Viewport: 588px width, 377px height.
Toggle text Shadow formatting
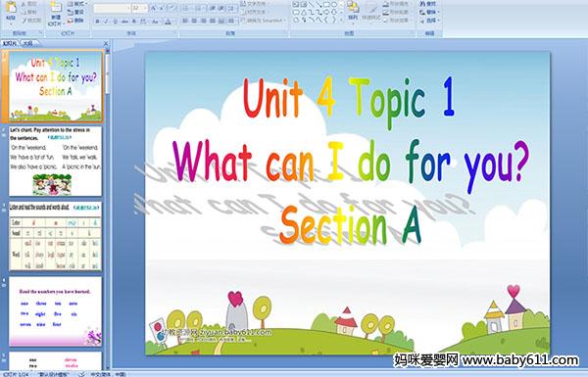134,22
